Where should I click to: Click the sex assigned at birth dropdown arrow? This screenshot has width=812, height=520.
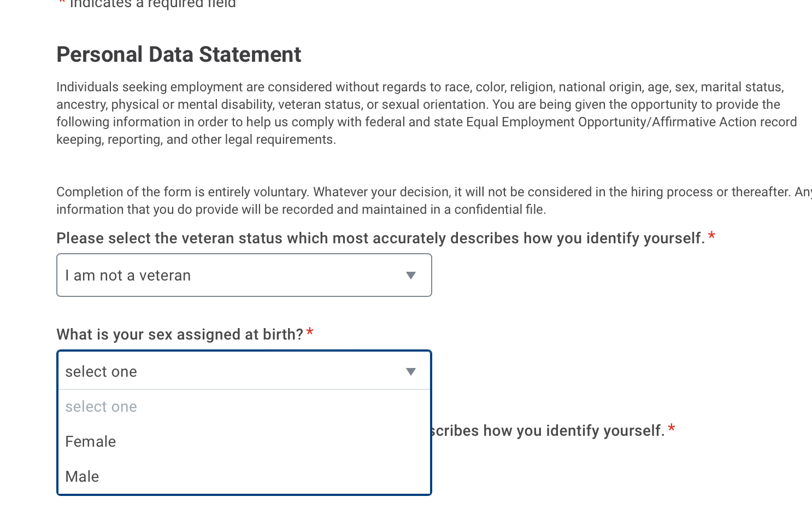(x=411, y=372)
